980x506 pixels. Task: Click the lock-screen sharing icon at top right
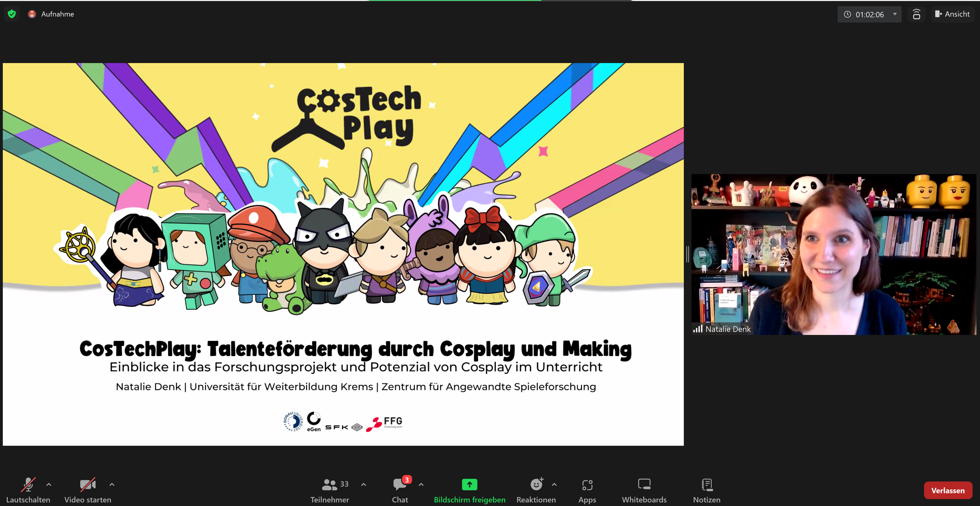(916, 14)
